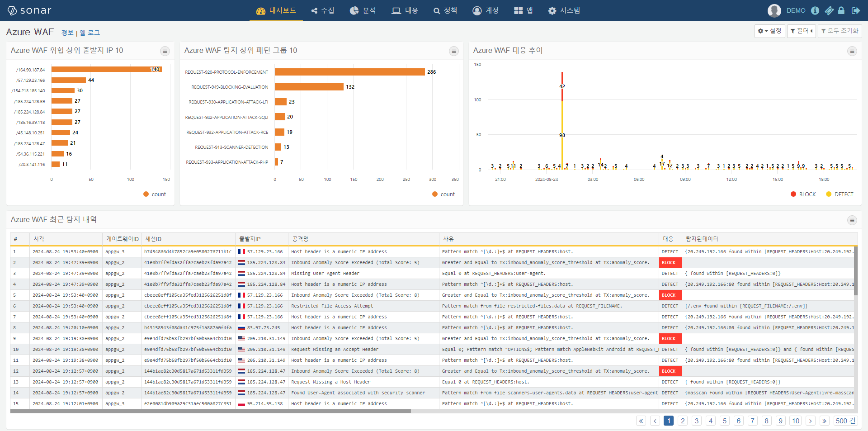Open the 분석 menu

pos(363,10)
